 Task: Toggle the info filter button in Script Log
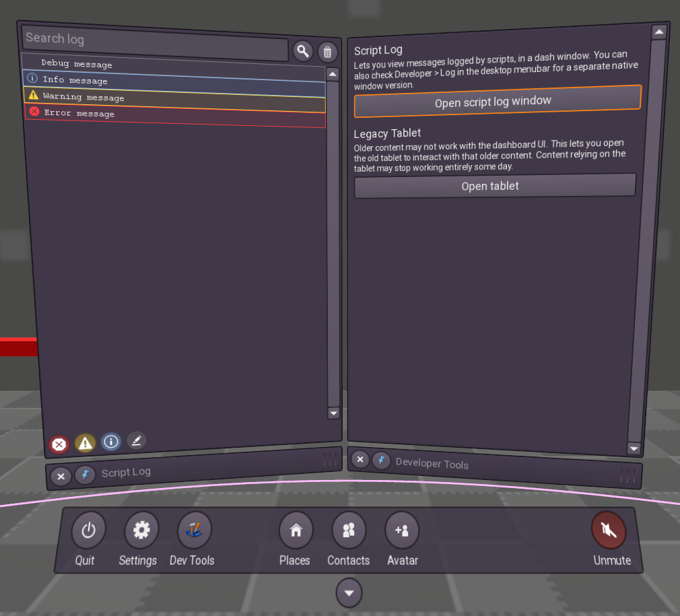[111, 442]
